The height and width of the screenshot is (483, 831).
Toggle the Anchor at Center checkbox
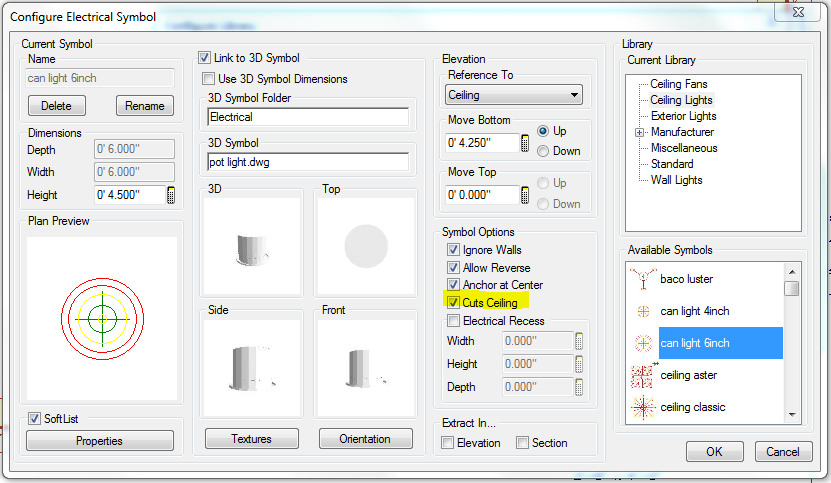(x=453, y=285)
